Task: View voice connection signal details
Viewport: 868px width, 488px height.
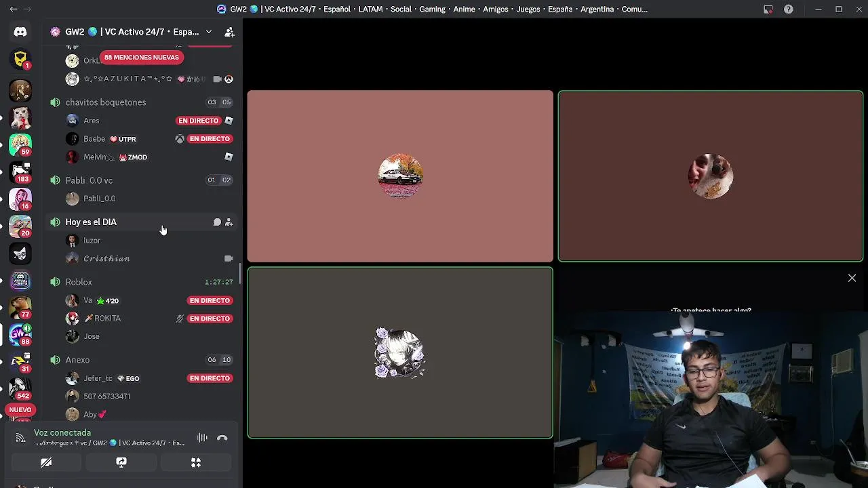Action: pos(20,438)
